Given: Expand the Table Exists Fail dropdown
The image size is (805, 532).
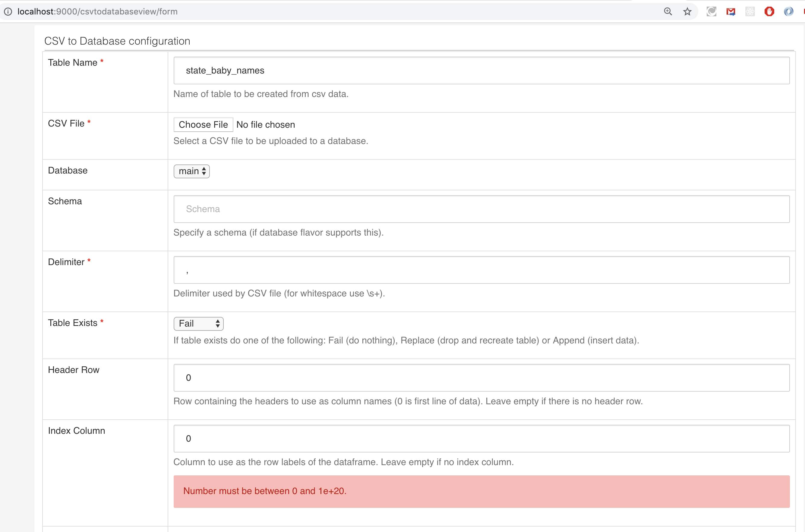Looking at the screenshot, I should [x=198, y=323].
